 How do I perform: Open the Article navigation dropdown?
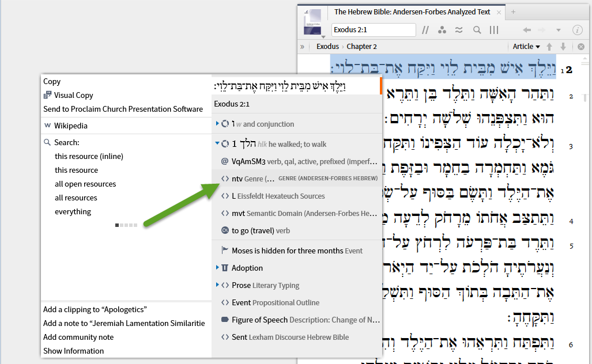click(526, 47)
